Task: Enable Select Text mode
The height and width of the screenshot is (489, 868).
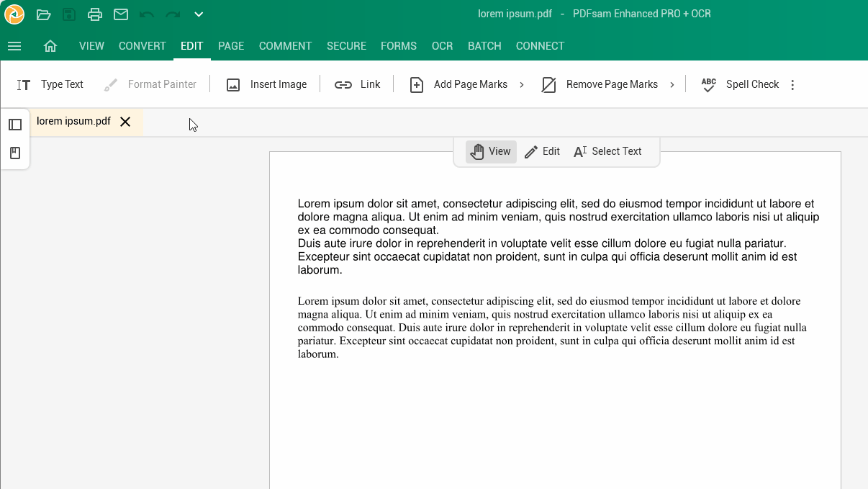Action: pos(607,151)
